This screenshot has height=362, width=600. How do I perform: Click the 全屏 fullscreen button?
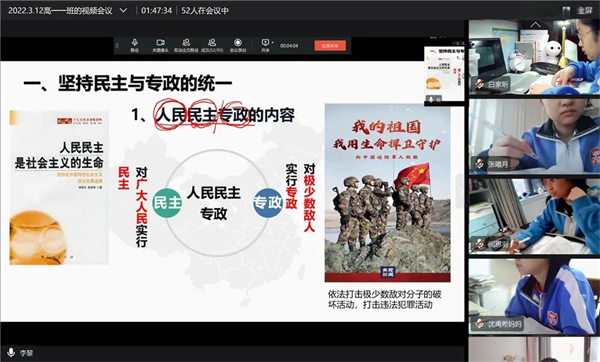pos(585,10)
